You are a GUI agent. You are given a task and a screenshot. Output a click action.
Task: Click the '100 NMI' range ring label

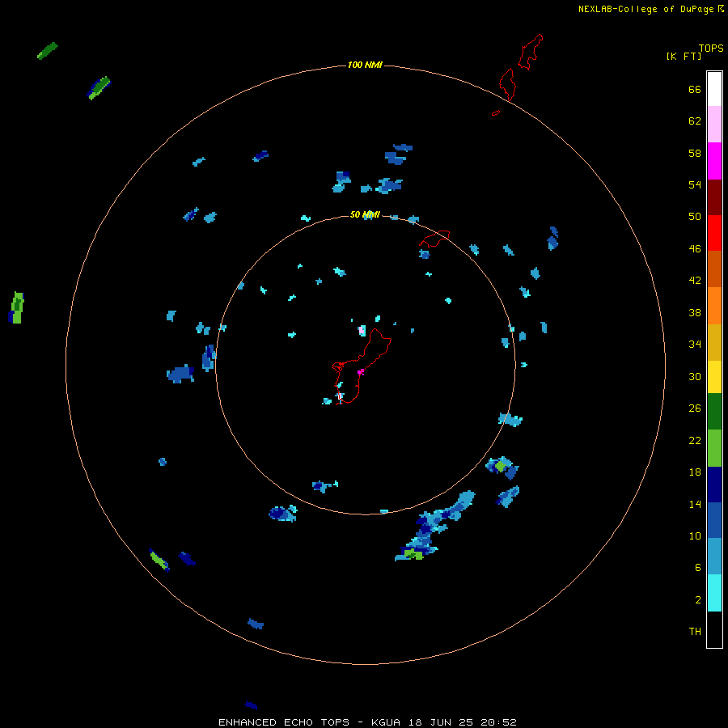pos(365,65)
